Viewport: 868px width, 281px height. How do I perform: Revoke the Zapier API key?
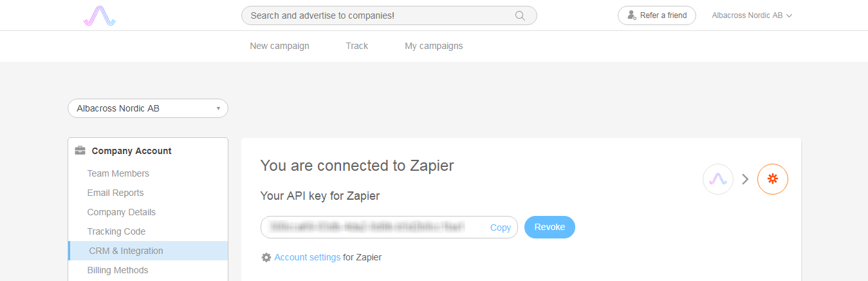click(549, 227)
